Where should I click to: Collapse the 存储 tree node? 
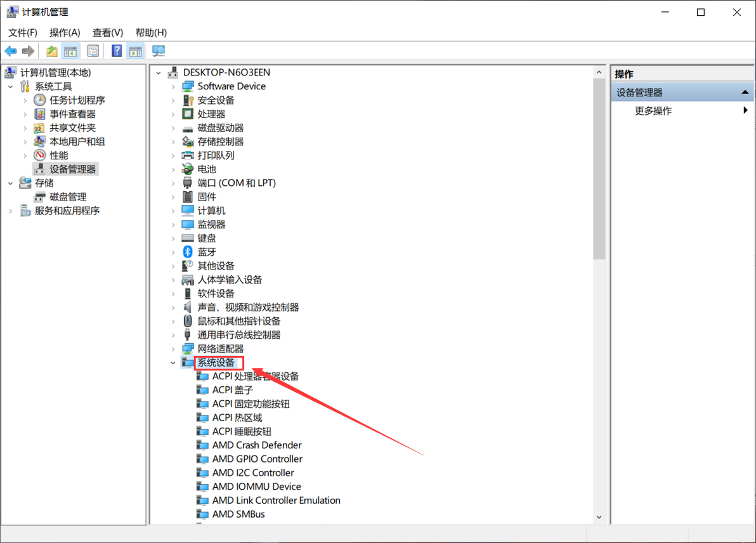pos(11,183)
